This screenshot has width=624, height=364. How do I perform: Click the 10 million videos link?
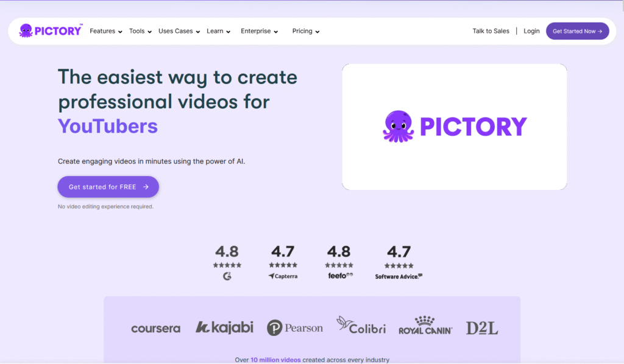point(275,360)
